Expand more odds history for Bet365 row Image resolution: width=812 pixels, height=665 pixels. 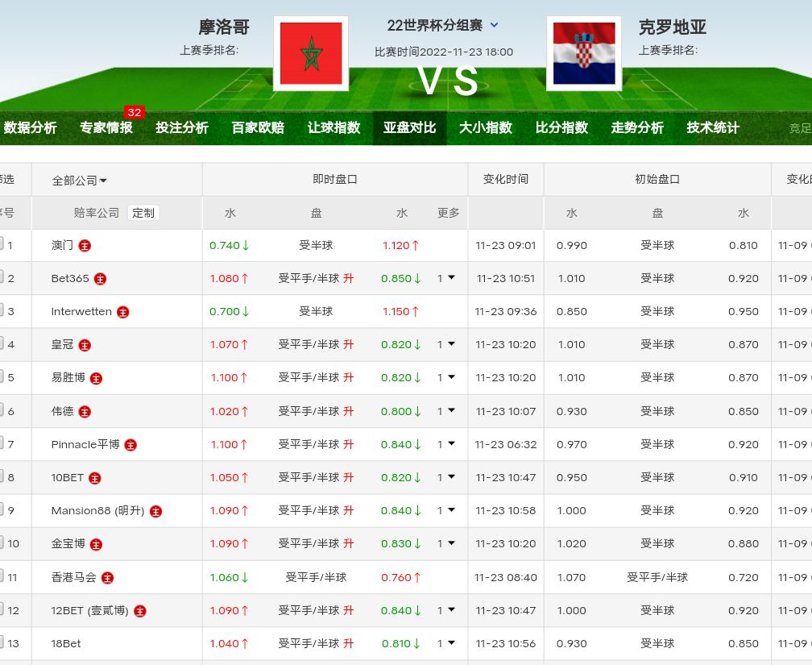(x=446, y=278)
